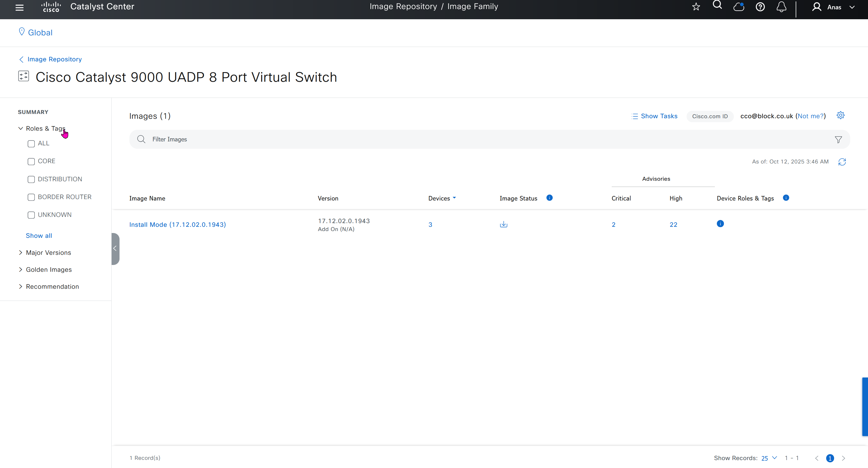Screen dimensions: 868x468
Task: Open the global search magnifier icon
Action: click(x=717, y=5)
